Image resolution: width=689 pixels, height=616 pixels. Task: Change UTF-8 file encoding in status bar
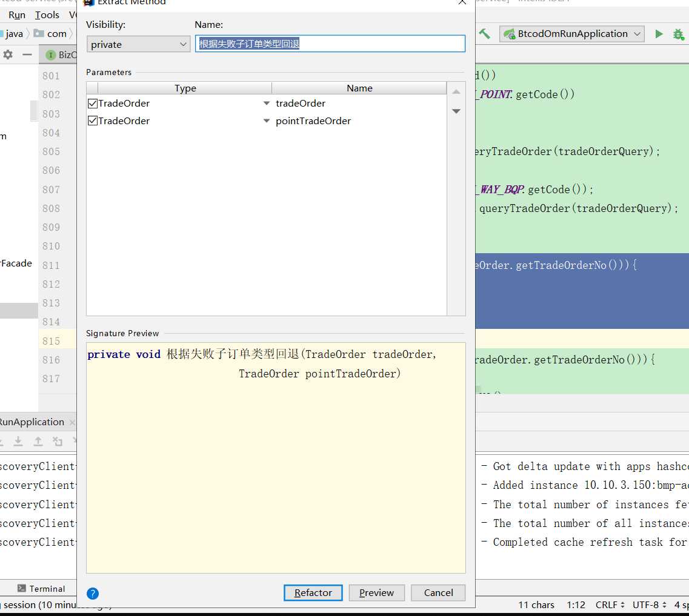(650, 604)
